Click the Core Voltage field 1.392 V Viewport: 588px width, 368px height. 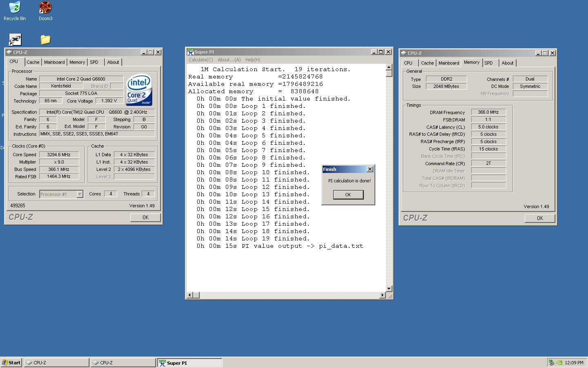coord(109,101)
